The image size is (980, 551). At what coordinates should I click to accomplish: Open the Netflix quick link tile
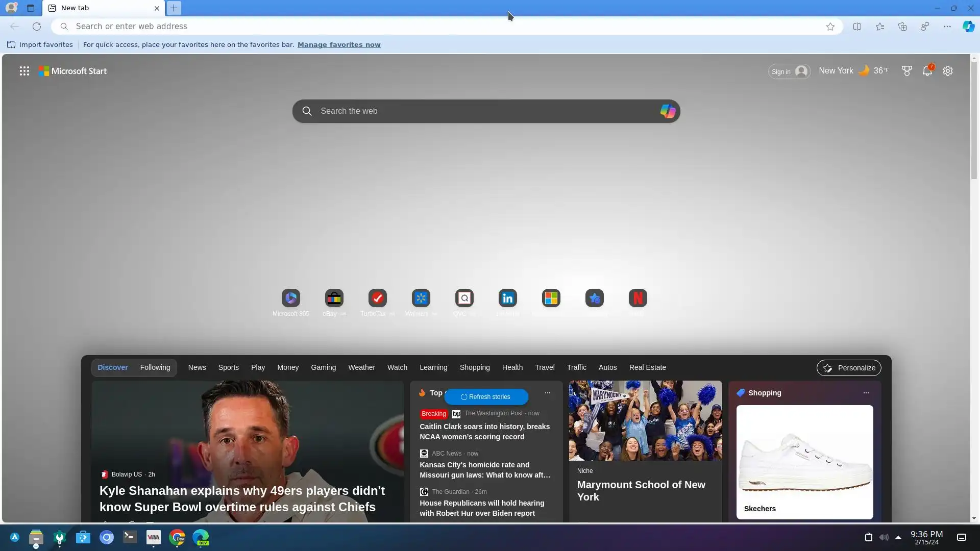(638, 298)
